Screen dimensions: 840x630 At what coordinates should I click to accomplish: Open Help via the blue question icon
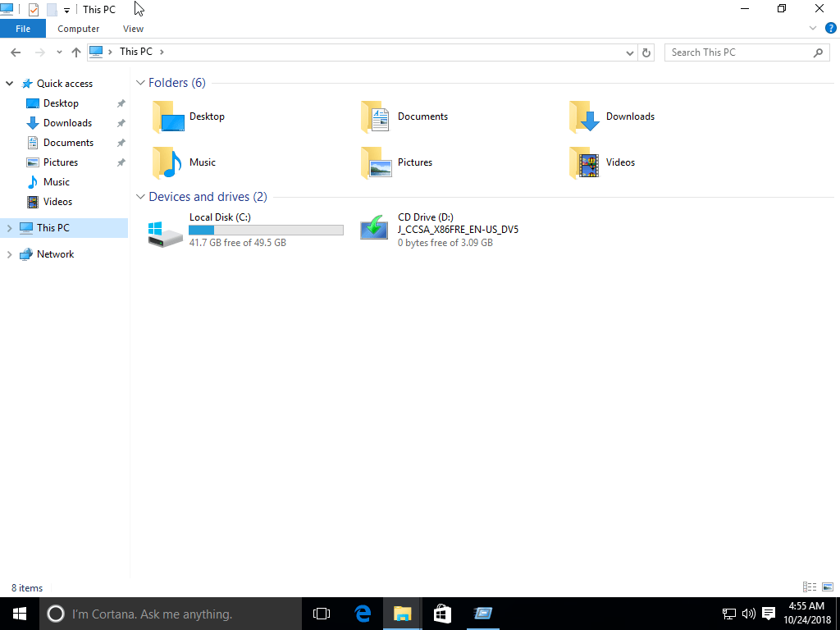[x=830, y=29]
